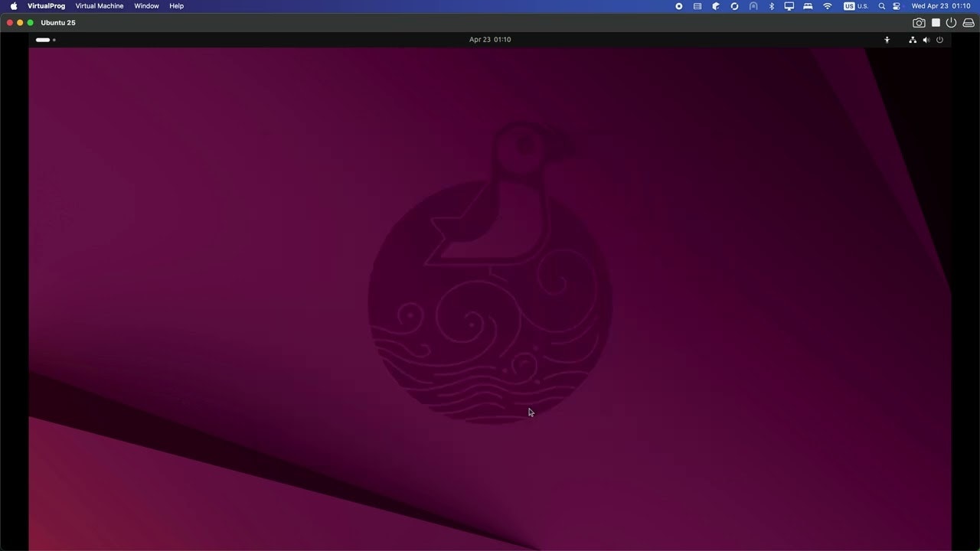Open the U.S. keyboard input source menu
980x551 pixels.
coord(856,6)
